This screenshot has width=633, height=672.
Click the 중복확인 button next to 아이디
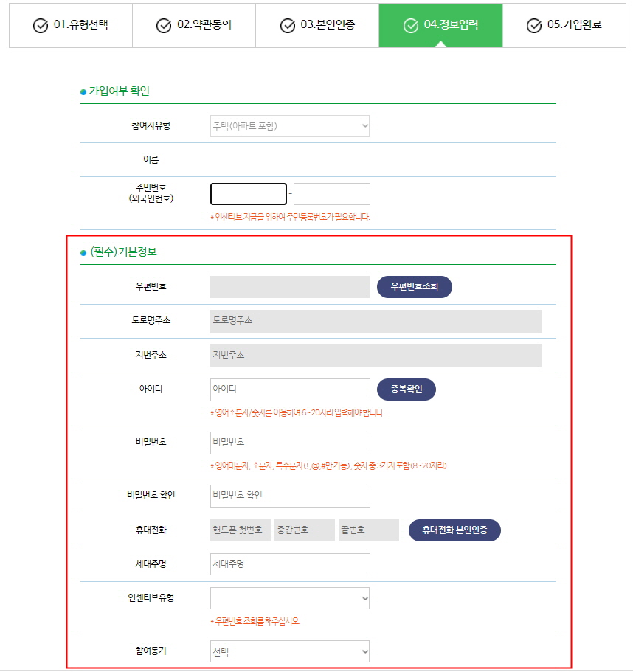[x=407, y=389]
